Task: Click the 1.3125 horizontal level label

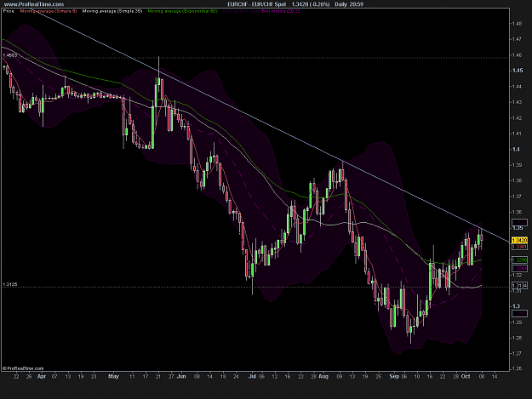Action: pos(9,284)
